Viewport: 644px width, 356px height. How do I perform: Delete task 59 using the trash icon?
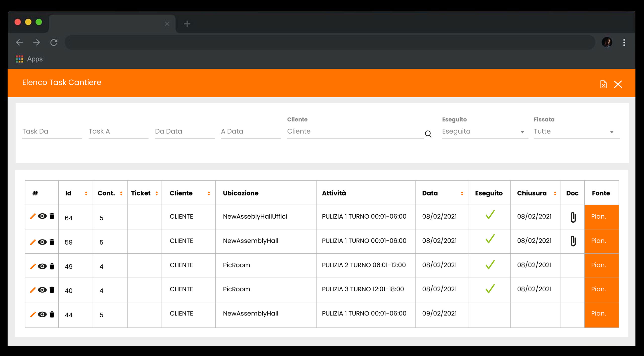point(52,242)
